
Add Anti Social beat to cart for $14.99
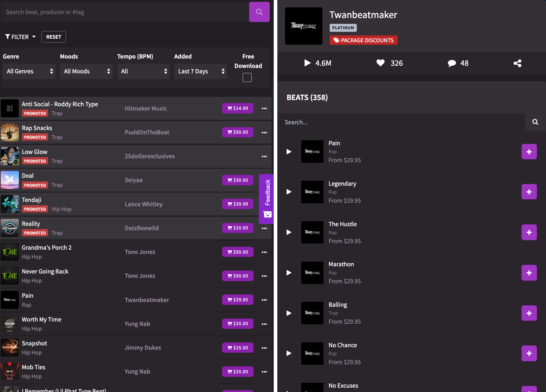click(x=238, y=108)
